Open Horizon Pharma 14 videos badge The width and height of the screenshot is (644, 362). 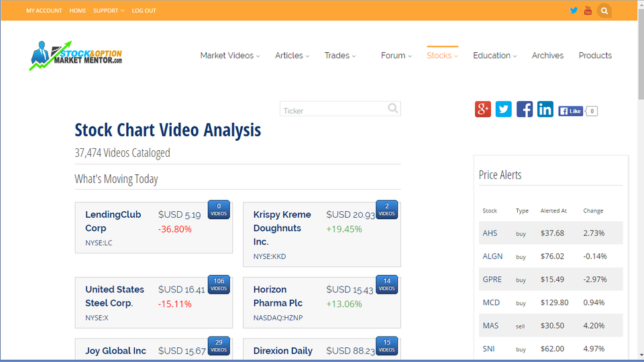(x=386, y=284)
